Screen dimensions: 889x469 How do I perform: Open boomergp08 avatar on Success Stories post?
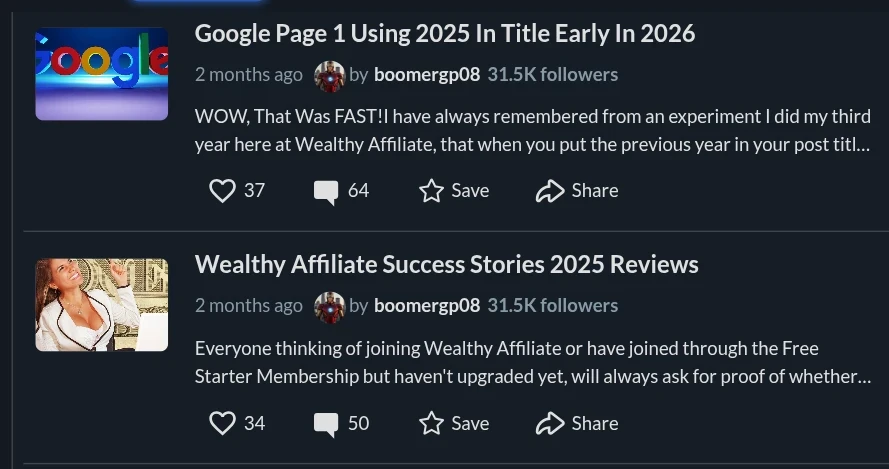point(329,306)
